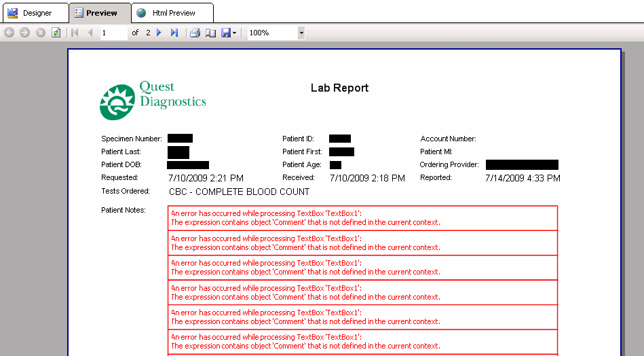This screenshot has height=356, width=644.
Task: Click the Patient ID label
Action: pyautogui.click(x=298, y=139)
